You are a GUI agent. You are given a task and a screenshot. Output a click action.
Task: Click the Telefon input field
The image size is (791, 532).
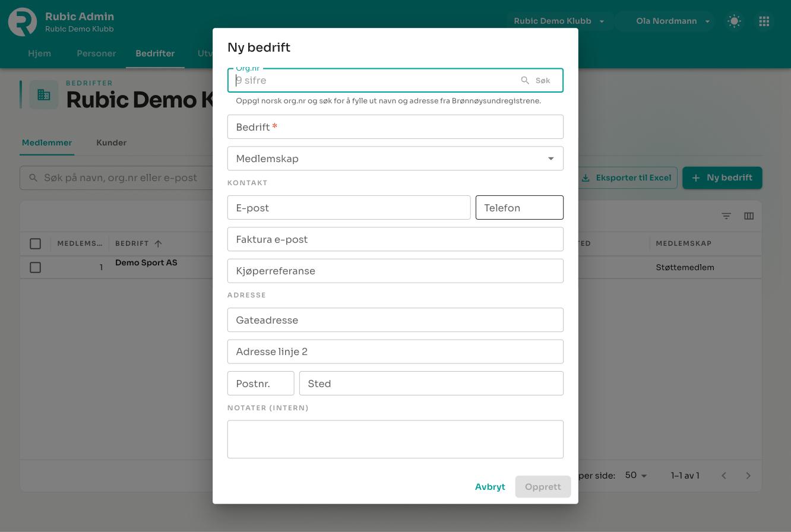[x=520, y=208]
